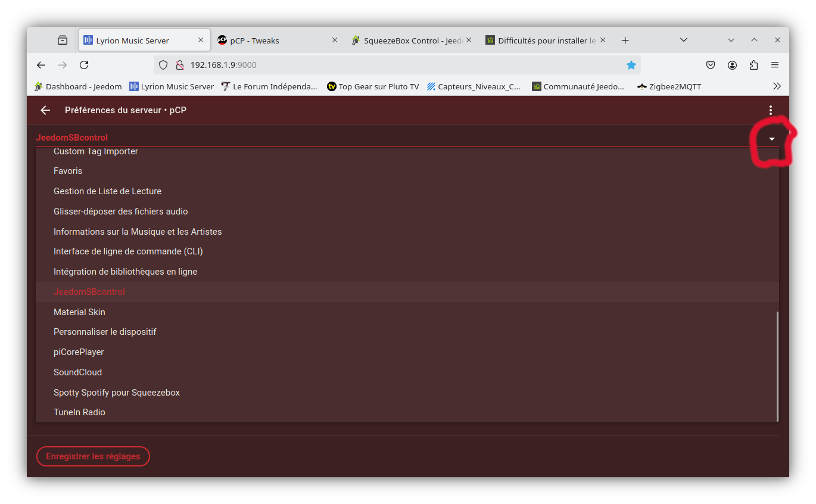Close the pCP - Tweaks tab
This screenshot has width=816, height=504.
point(335,41)
